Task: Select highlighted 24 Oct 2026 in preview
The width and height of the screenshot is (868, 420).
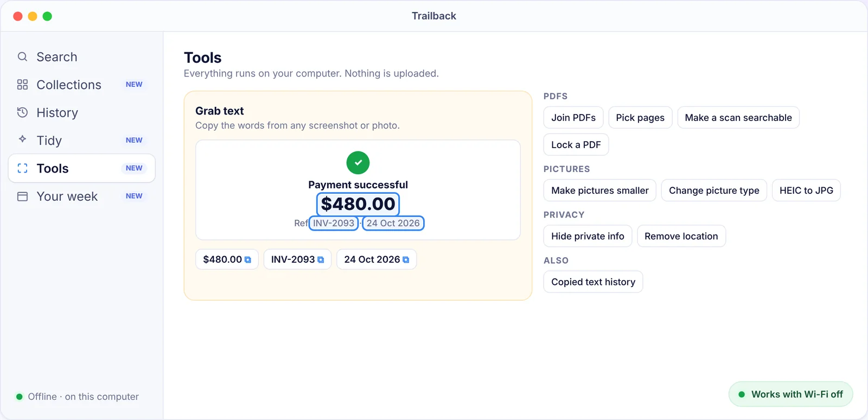Action: [x=393, y=223]
